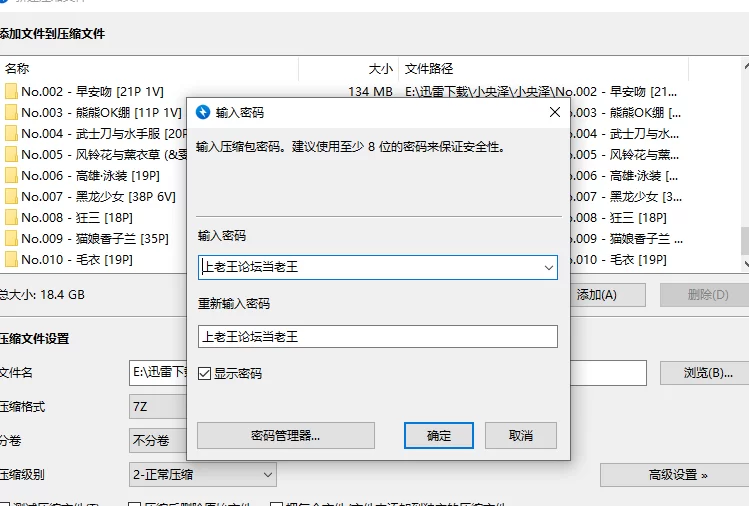Screen dimensions: 749x506
Task: Close the 输入密码 dialog with X
Action: [555, 113]
